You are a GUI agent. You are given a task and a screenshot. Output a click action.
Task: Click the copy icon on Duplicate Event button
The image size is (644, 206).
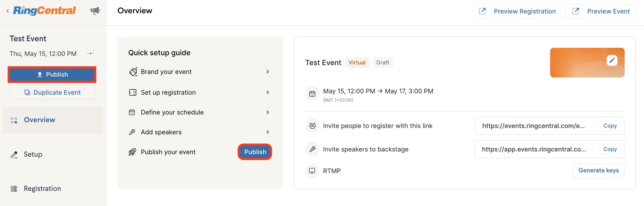coord(27,92)
